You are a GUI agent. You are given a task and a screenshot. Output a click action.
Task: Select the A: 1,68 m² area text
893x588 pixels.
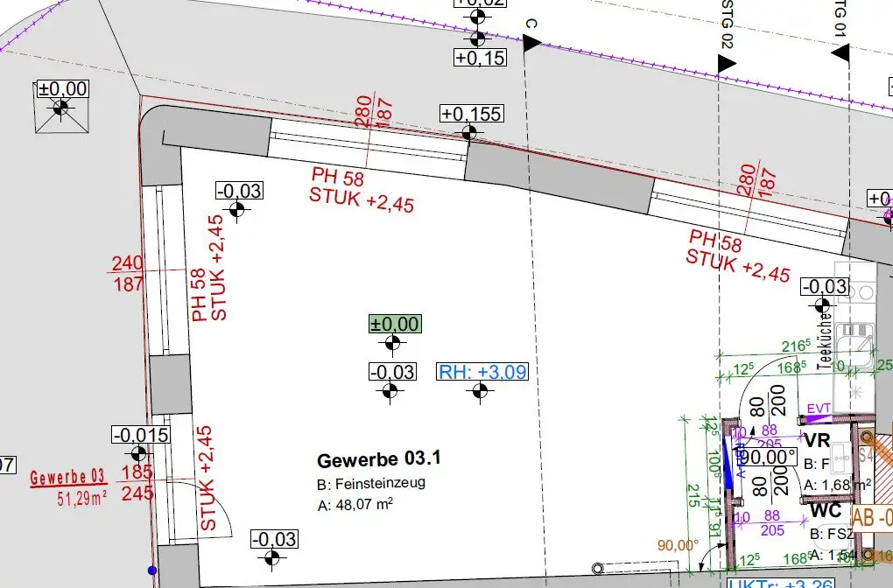(x=837, y=486)
